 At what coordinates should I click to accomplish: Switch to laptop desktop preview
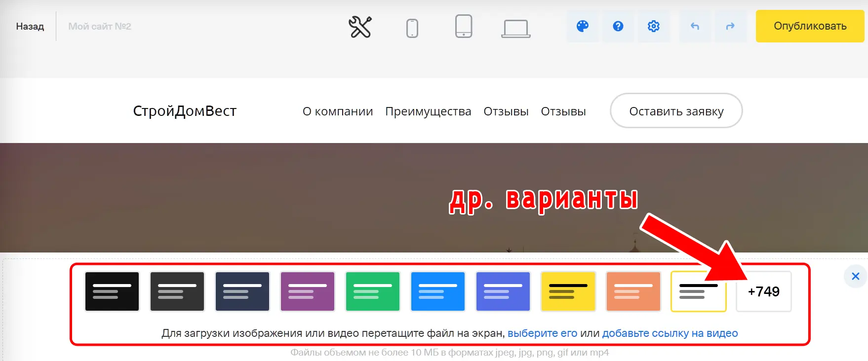[515, 28]
